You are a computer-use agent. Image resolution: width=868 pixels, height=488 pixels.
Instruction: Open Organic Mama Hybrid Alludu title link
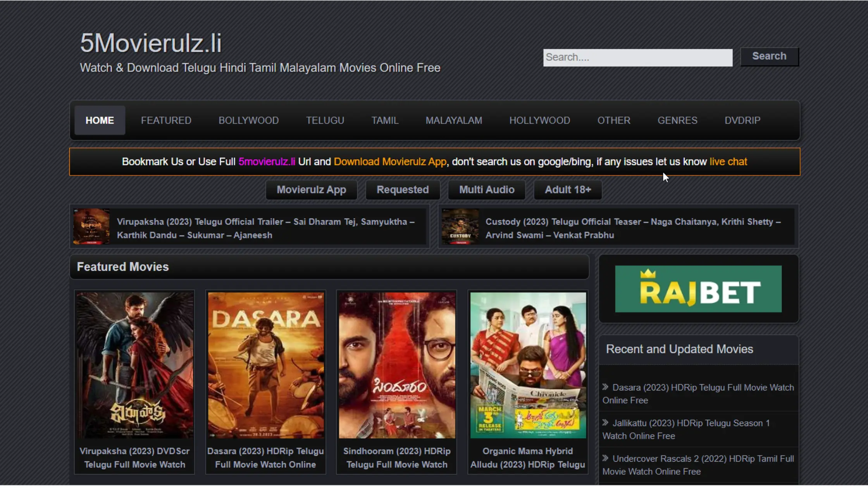pos(528,458)
